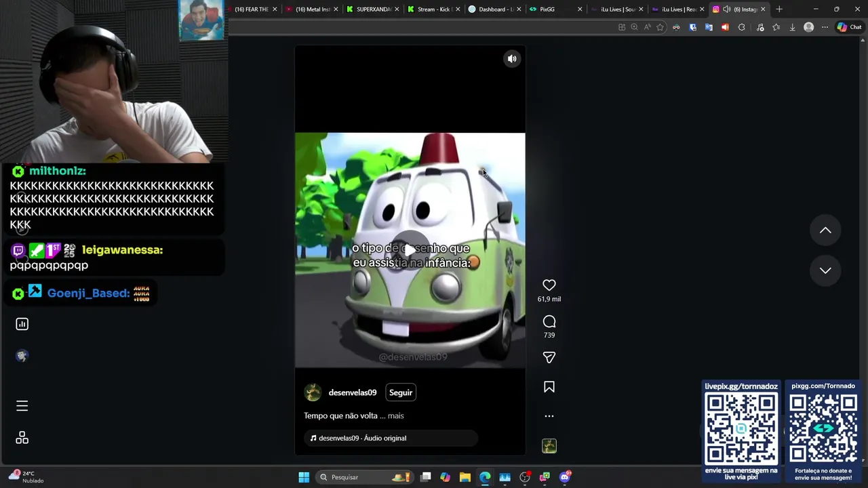Open the profile picture icon in the Instagram sidebar
The image size is (868, 488).
point(22,356)
